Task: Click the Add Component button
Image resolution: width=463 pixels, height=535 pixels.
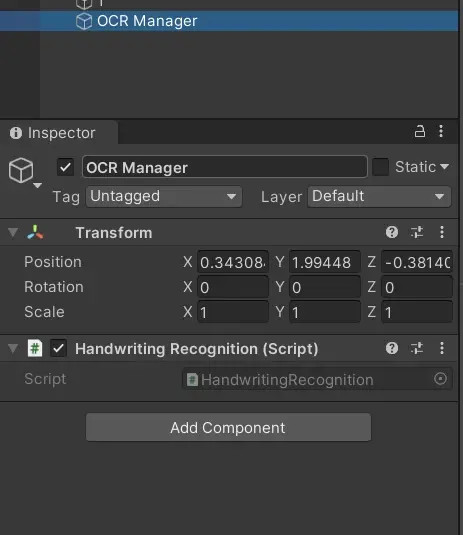Action: click(228, 427)
